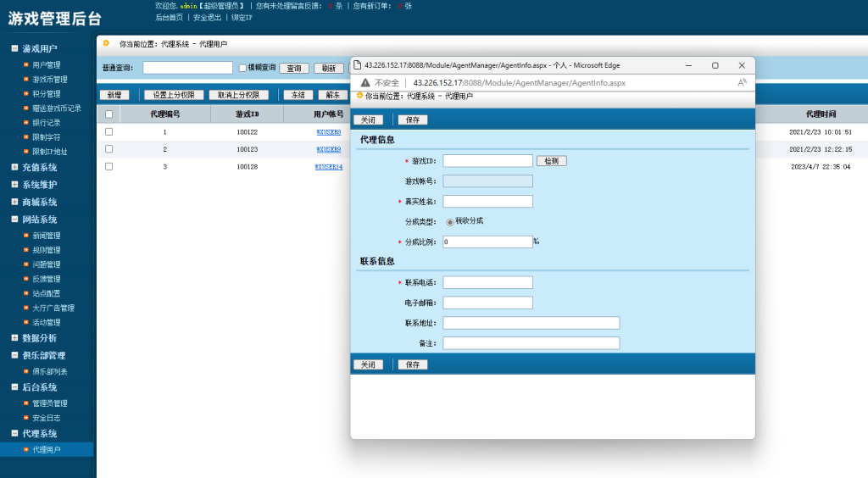Click the 游戏ID input field
Image resolution: width=868 pixels, height=478 pixels.
point(487,160)
